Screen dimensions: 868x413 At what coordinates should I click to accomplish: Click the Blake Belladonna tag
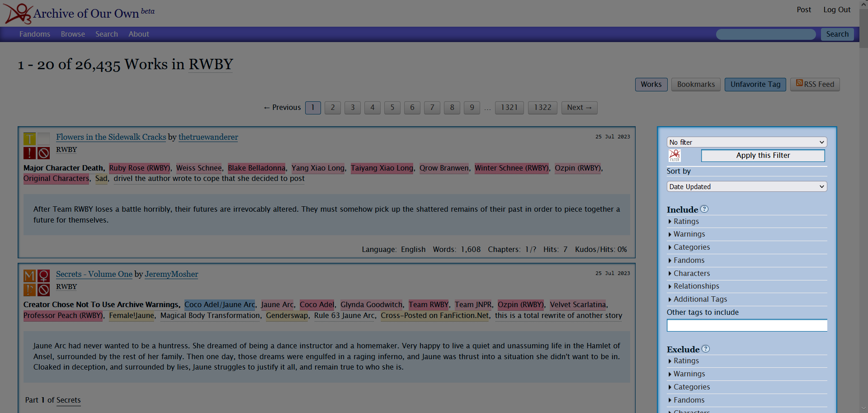point(257,168)
